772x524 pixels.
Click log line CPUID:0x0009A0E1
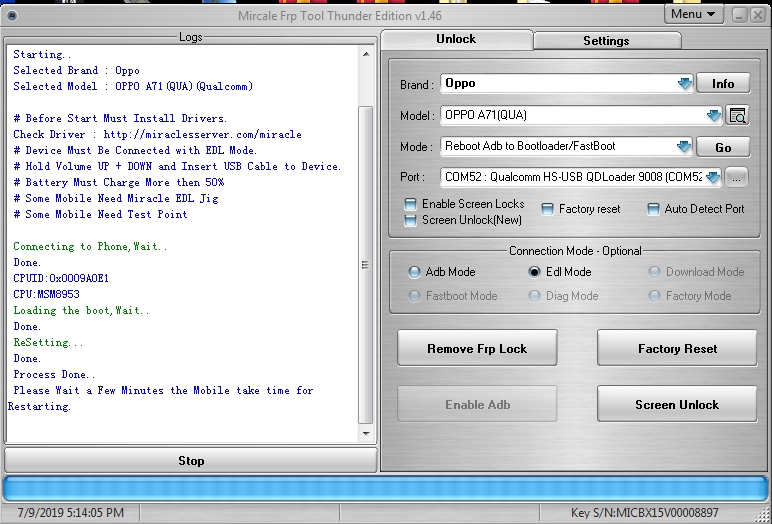coord(61,278)
